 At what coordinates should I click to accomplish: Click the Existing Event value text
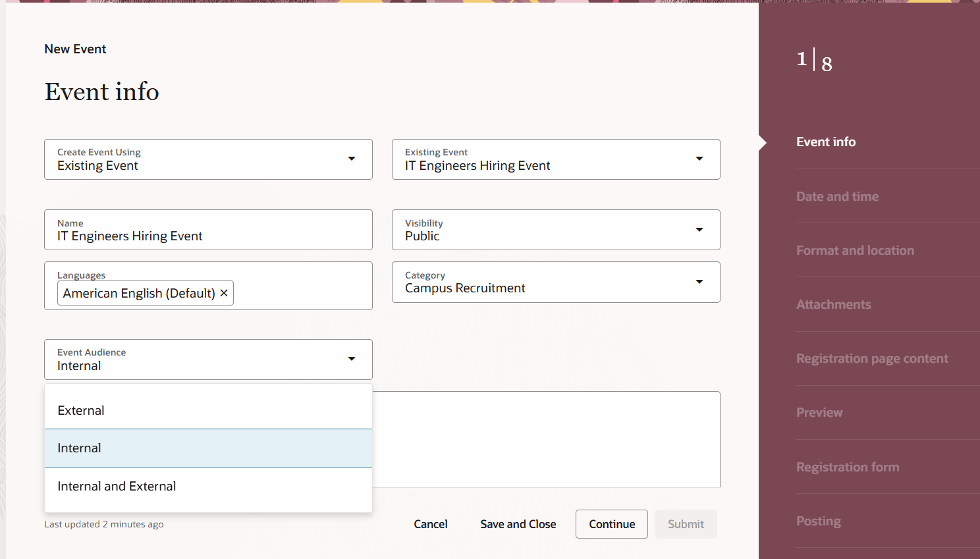click(x=97, y=166)
